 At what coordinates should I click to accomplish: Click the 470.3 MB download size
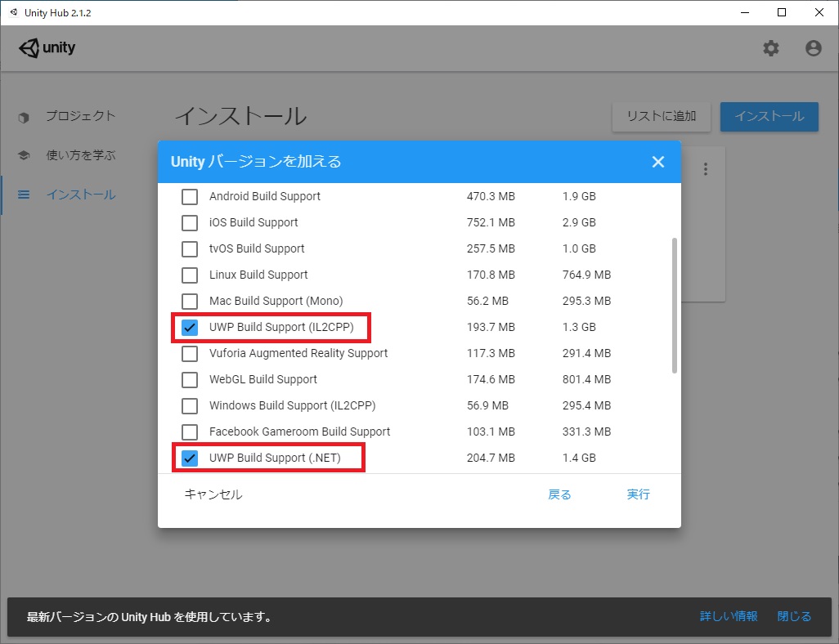pyautogui.click(x=491, y=196)
